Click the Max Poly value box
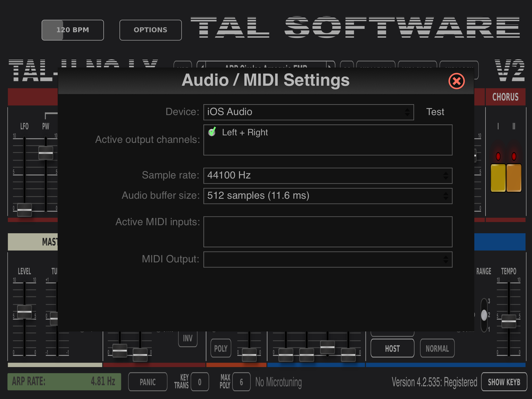The image size is (532, 399). [x=241, y=382]
